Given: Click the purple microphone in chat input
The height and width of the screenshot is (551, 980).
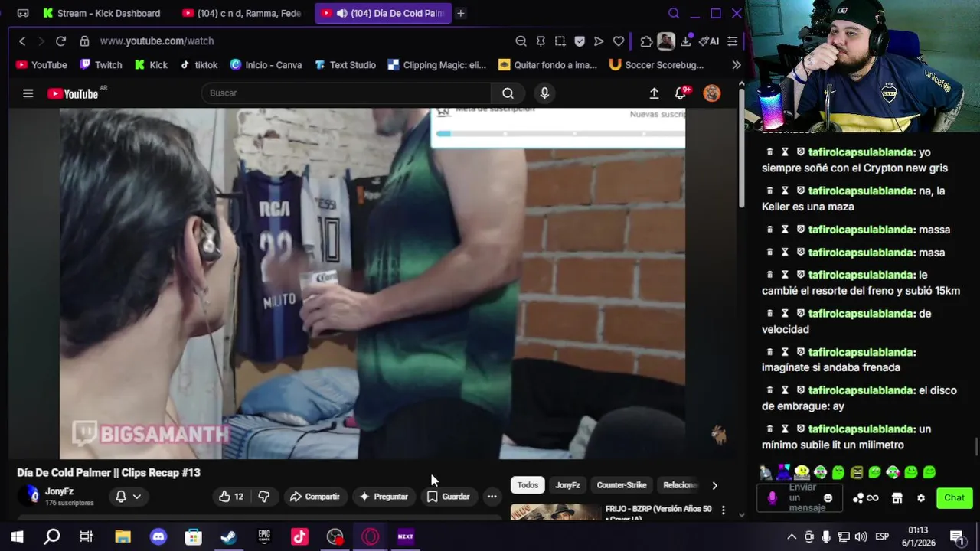Looking at the screenshot, I should (x=772, y=498).
